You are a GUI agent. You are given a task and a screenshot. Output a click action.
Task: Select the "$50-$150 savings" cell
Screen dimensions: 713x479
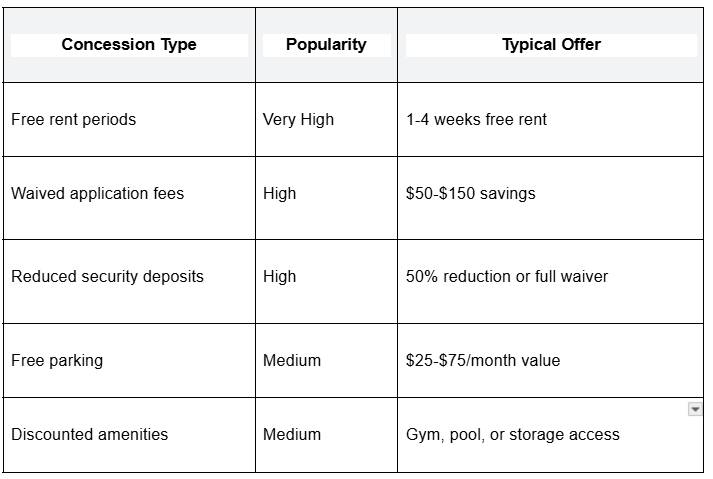470,194
